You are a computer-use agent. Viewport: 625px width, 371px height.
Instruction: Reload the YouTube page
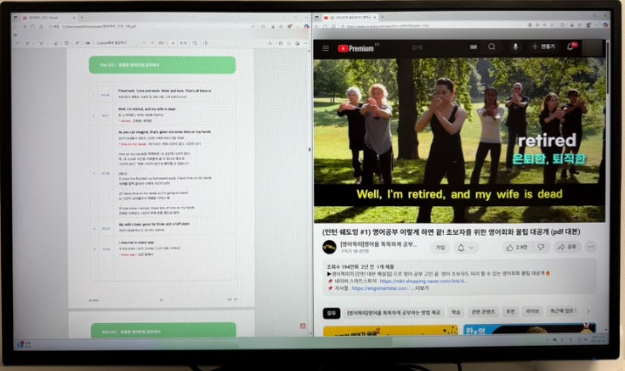325,26
